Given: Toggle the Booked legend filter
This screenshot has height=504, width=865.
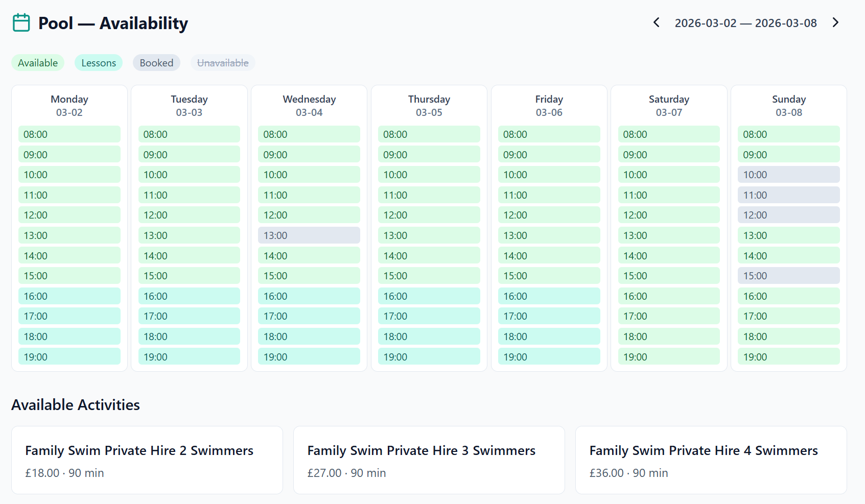Looking at the screenshot, I should pyautogui.click(x=156, y=62).
